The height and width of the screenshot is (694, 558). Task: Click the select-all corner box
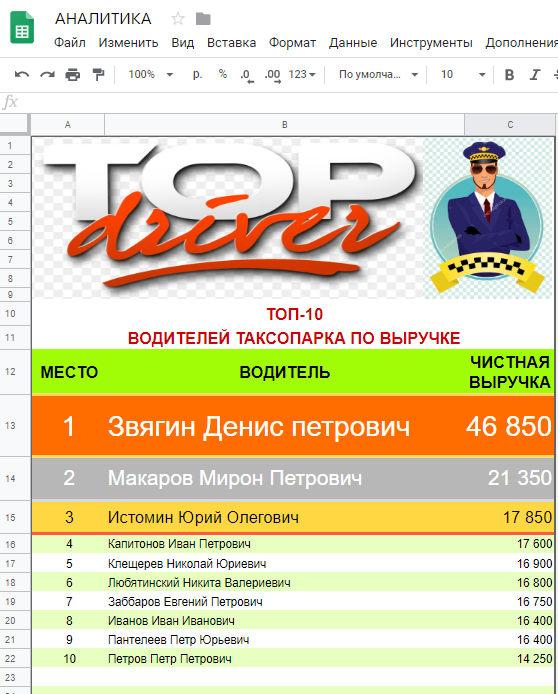[x=15, y=124]
